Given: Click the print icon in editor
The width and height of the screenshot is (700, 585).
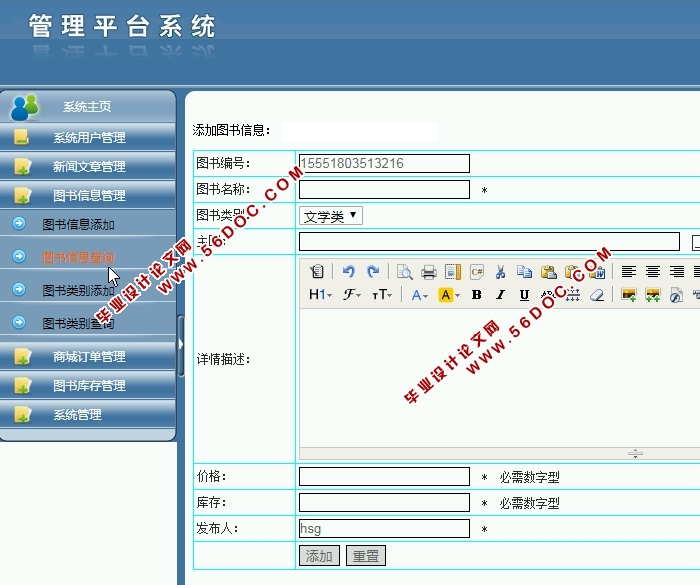Looking at the screenshot, I should (x=428, y=271).
